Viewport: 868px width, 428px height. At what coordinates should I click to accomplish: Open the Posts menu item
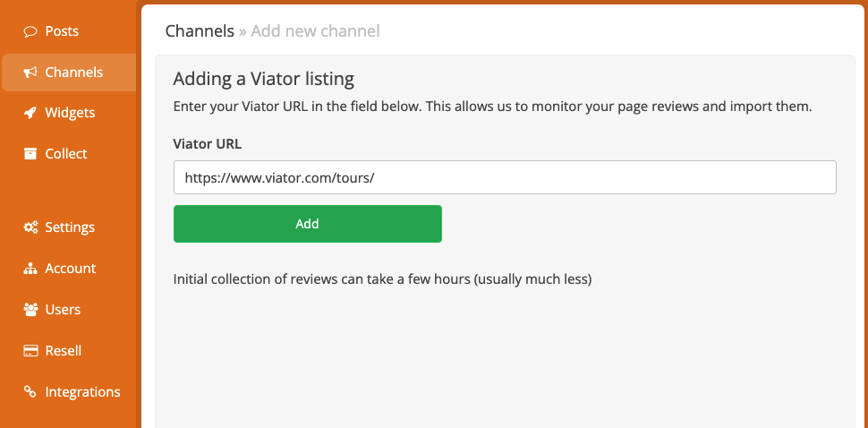pos(62,31)
